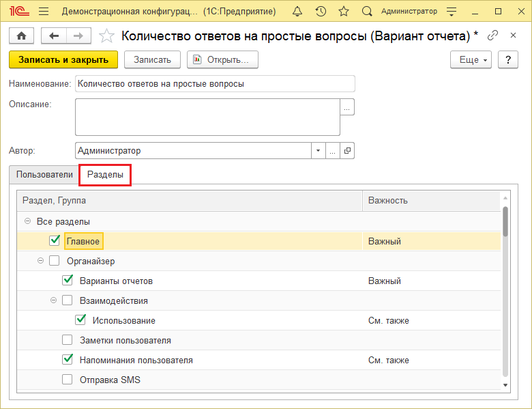Check Заметки пользователя checkbox

(x=67, y=340)
